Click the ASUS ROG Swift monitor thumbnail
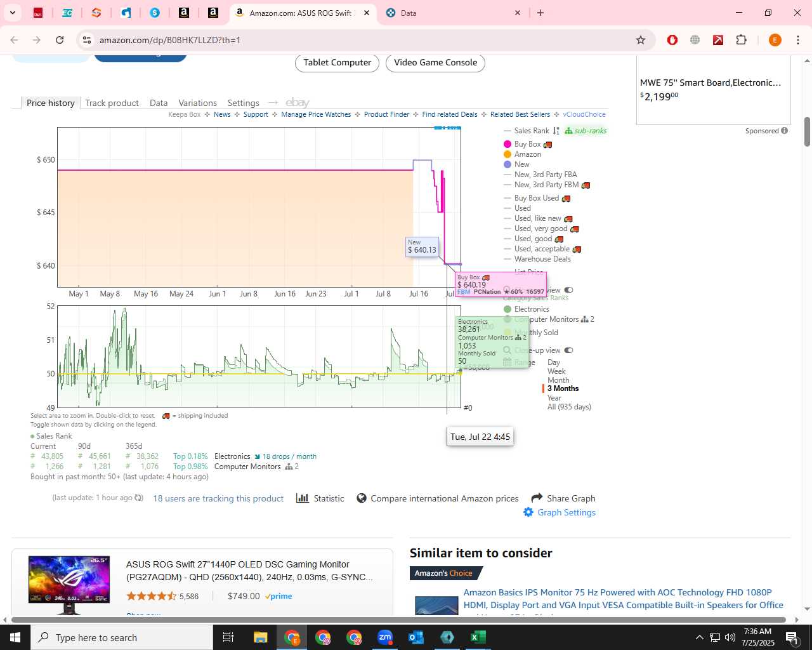The image size is (812, 650). coord(69,585)
